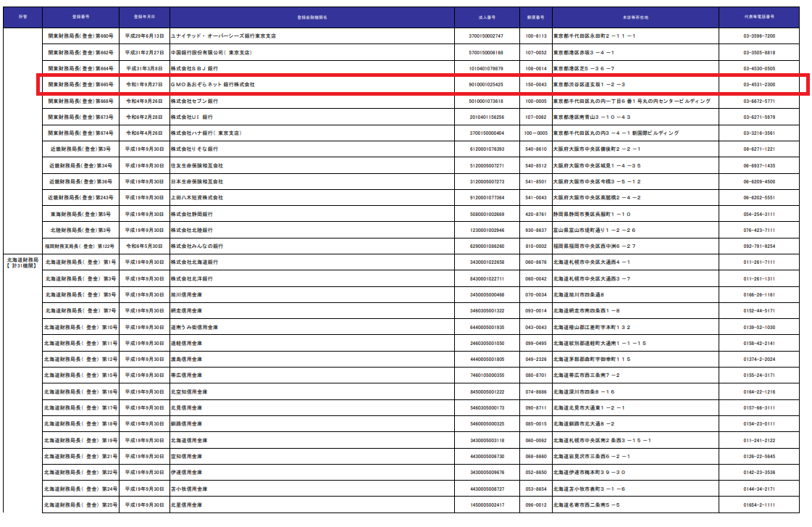Click the 代表等電話番号 column header
Image resolution: width=812 pixels, height=527 pixels.
click(x=758, y=17)
